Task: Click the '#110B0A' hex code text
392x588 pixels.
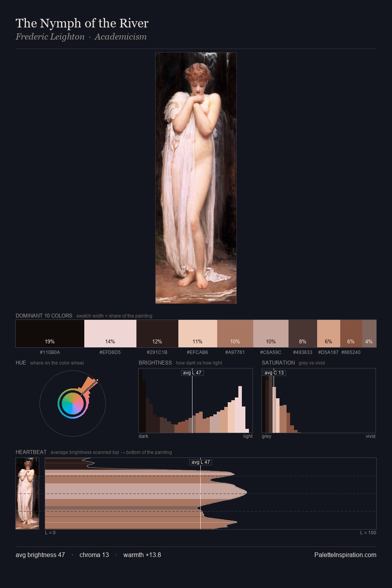Action: click(50, 352)
